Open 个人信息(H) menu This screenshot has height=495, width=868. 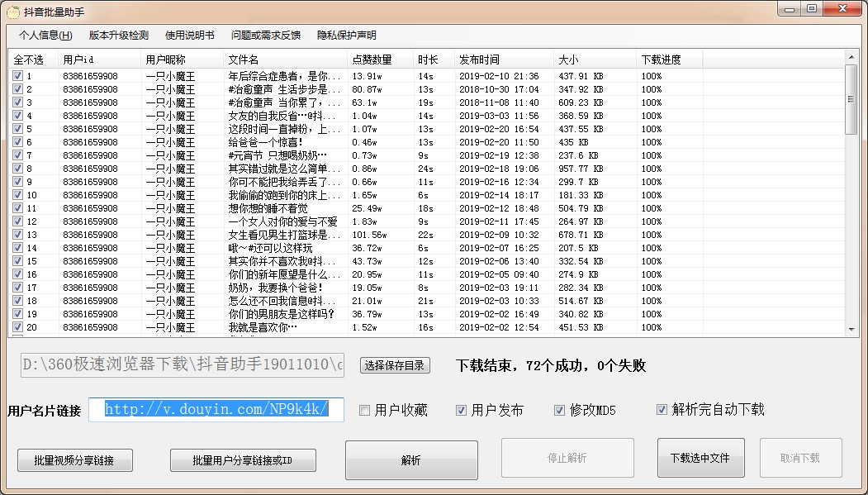coord(45,36)
